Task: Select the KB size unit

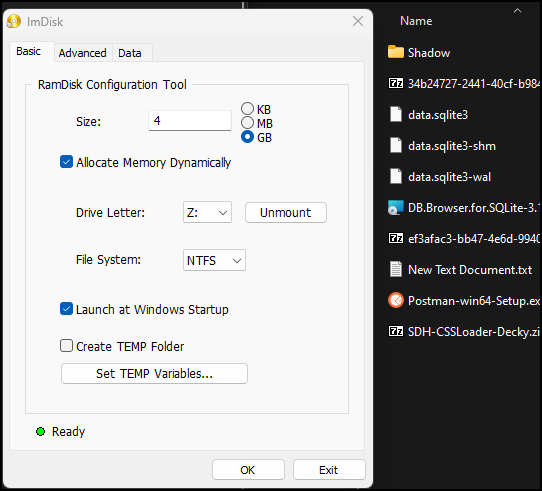Action: (247, 109)
